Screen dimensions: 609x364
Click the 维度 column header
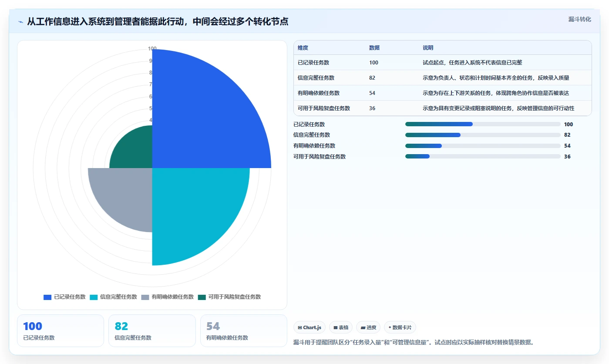click(303, 48)
